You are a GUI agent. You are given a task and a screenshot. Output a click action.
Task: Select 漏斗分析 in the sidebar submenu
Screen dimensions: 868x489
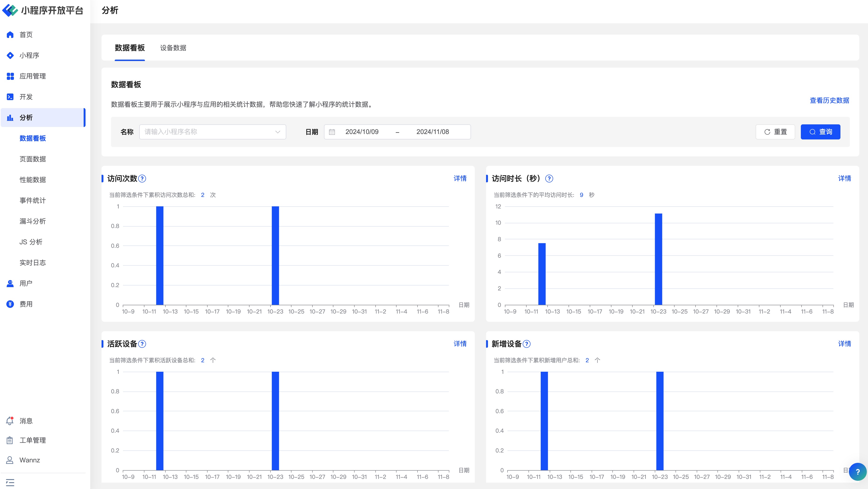click(x=33, y=221)
